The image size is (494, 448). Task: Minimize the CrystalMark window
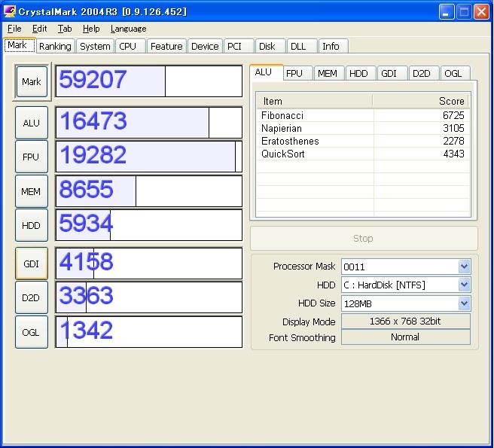click(x=446, y=12)
